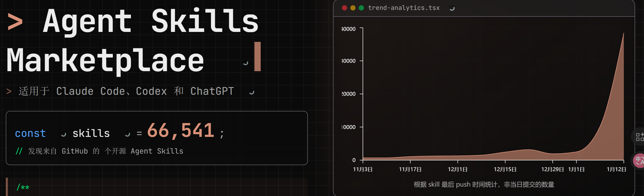
Task: Click the red dot in trend-analytics window header
Action: (x=345, y=8)
